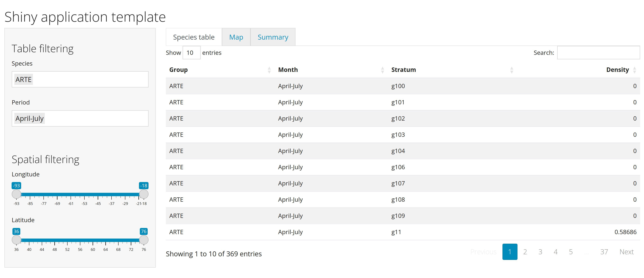The height and width of the screenshot is (278, 644).
Task: Go to page 2 of results
Action: coord(525,252)
